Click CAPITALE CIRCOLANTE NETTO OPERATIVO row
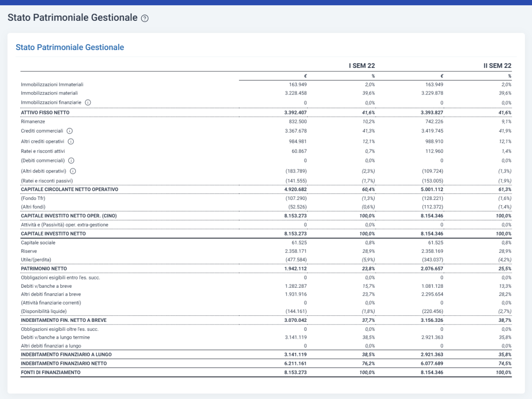Image resolution: width=532 pixels, height=399 pixels. coord(266,189)
